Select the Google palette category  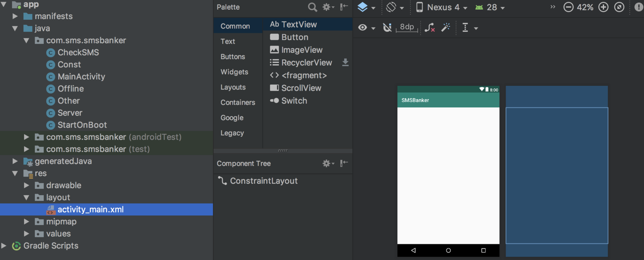coord(238,118)
